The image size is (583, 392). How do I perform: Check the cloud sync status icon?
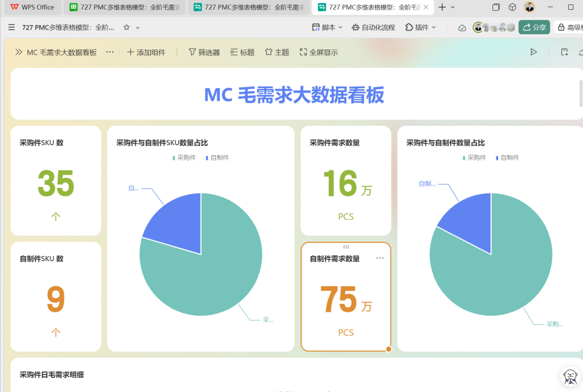(462, 27)
